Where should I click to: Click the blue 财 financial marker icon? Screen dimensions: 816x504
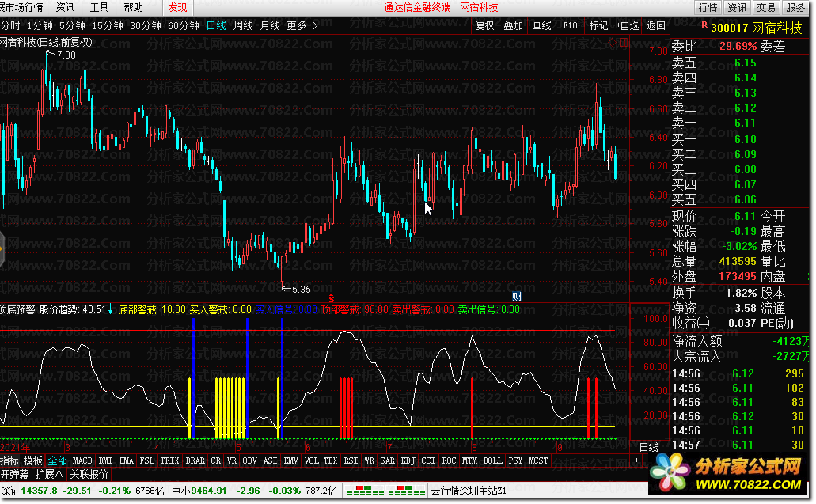tap(517, 297)
